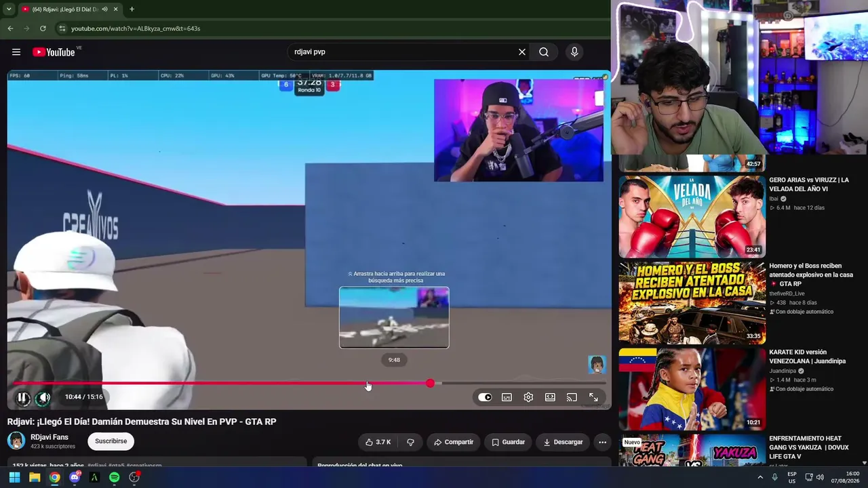Image resolution: width=868 pixels, height=488 pixels.
Task: Turn on subtitles in the player
Action: point(507,397)
